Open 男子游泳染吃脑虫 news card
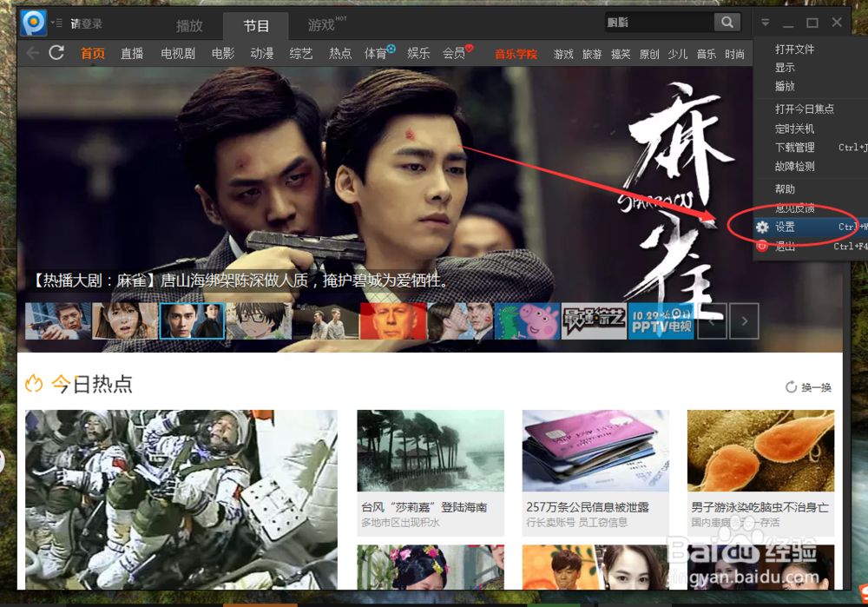This screenshot has width=868, height=607. 760,473
